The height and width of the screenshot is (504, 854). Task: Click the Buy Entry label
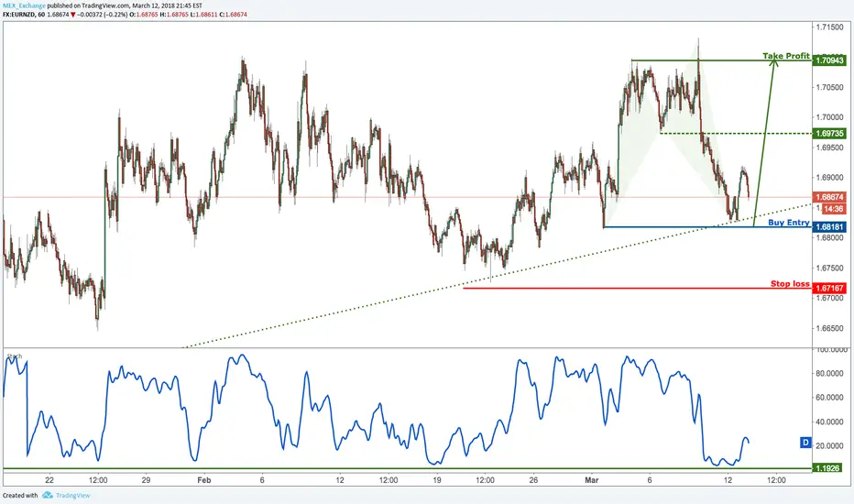coord(789,223)
